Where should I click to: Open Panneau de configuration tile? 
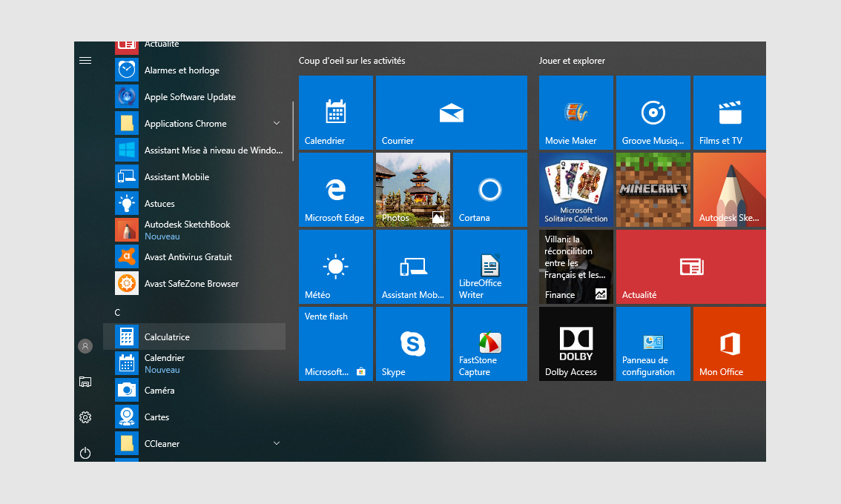click(653, 344)
